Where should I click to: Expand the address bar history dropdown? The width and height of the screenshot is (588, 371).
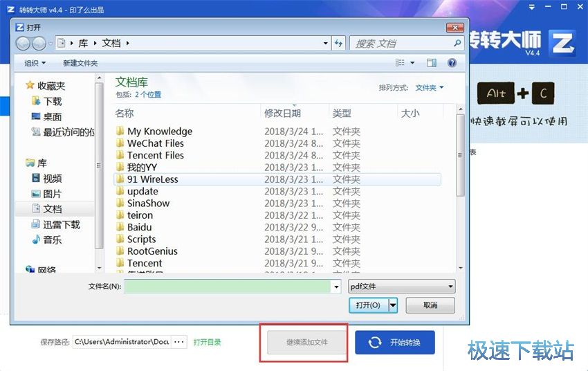pyautogui.click(x=326, y=44)
